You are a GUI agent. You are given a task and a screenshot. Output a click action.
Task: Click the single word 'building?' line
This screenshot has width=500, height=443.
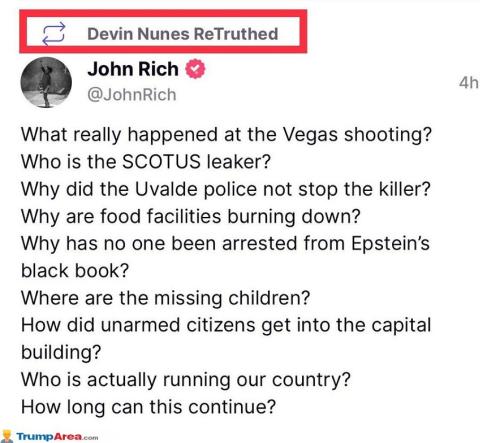click(61, 352)
